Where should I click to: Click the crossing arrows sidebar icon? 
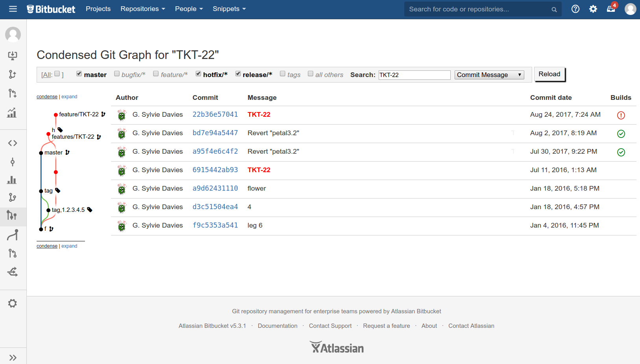point(13,272)
